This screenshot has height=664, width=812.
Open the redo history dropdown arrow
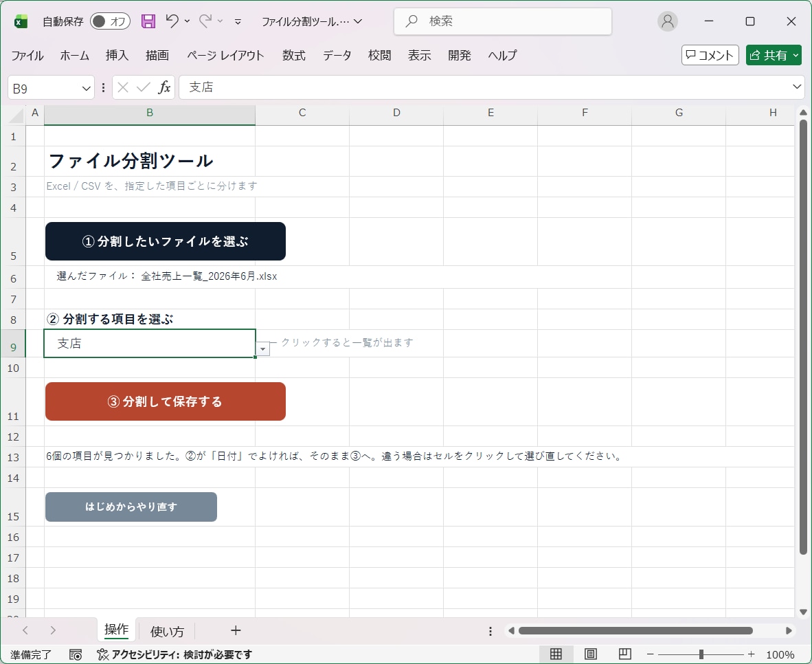click(220, 21)
